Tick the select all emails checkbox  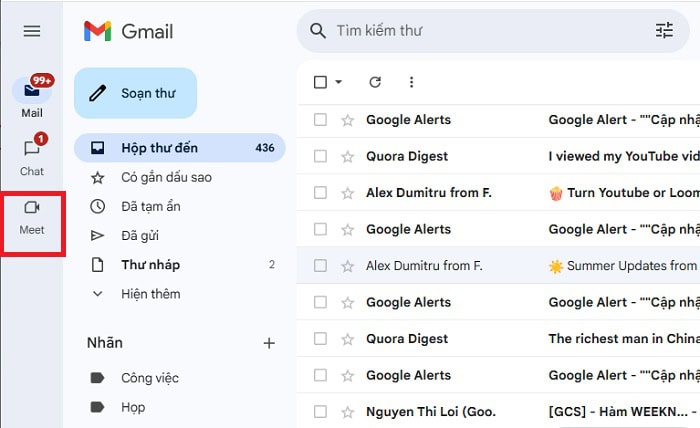(x=320, y=82)
